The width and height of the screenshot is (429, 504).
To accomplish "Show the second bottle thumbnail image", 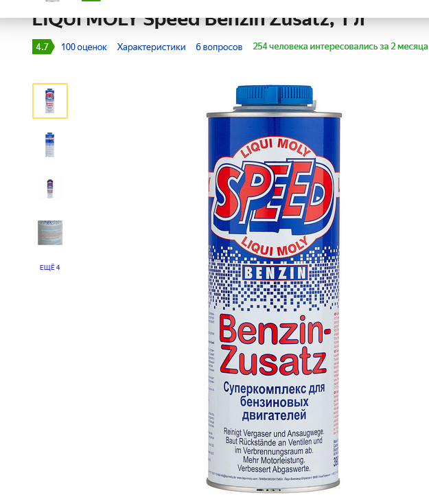I will point(50,145).
